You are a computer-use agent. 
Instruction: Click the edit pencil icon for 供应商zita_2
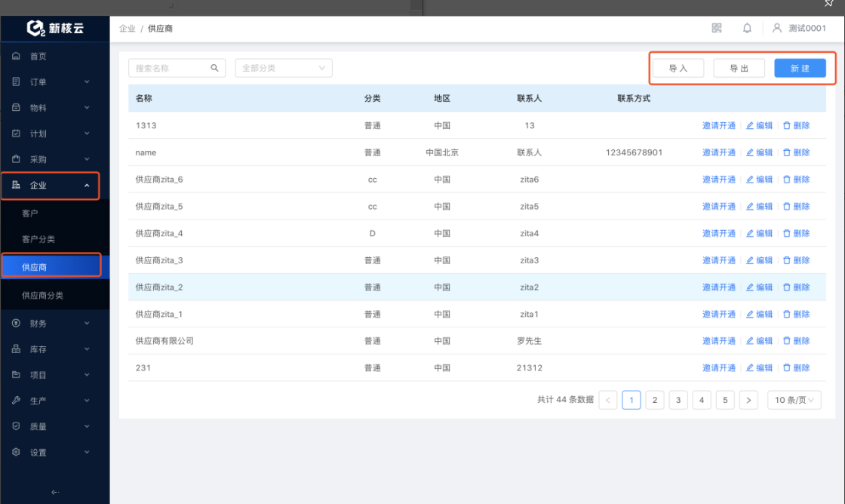pyautogui.click(x=750, y=287)
